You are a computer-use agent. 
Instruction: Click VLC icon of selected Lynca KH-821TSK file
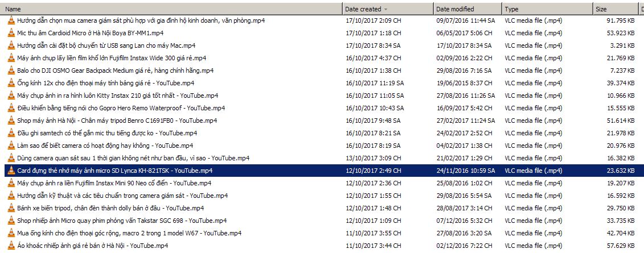(x=11, y=171)
